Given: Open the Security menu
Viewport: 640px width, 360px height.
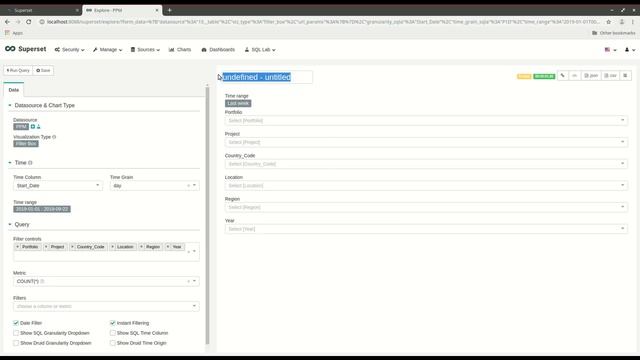Looking at the screenshot, I should [69, 49].
